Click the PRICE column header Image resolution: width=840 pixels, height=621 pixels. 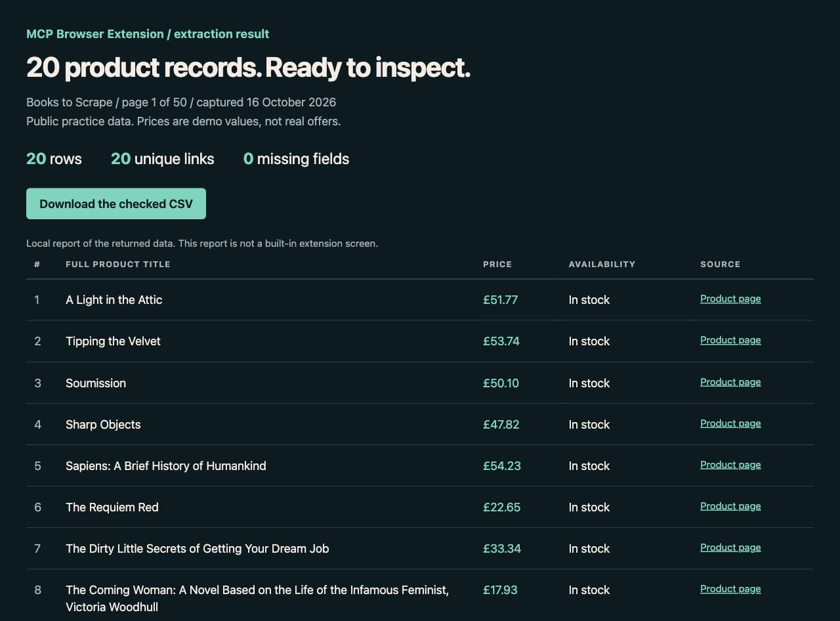point(497,264)
